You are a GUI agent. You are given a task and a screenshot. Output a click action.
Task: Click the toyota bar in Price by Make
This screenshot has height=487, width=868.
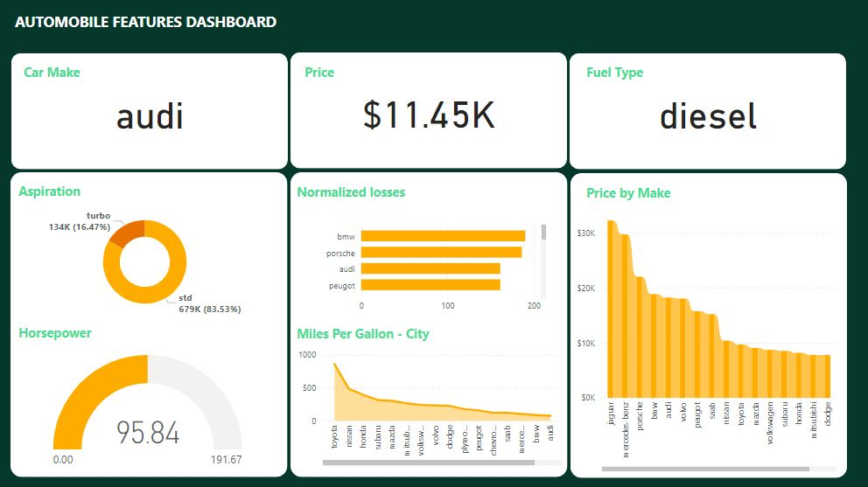click(x=740, y=371)
